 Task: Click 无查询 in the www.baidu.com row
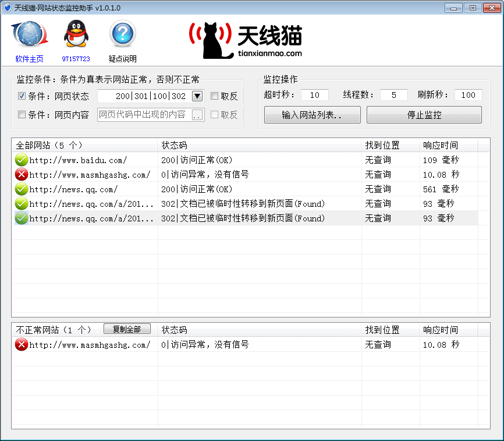coord(378,160)
